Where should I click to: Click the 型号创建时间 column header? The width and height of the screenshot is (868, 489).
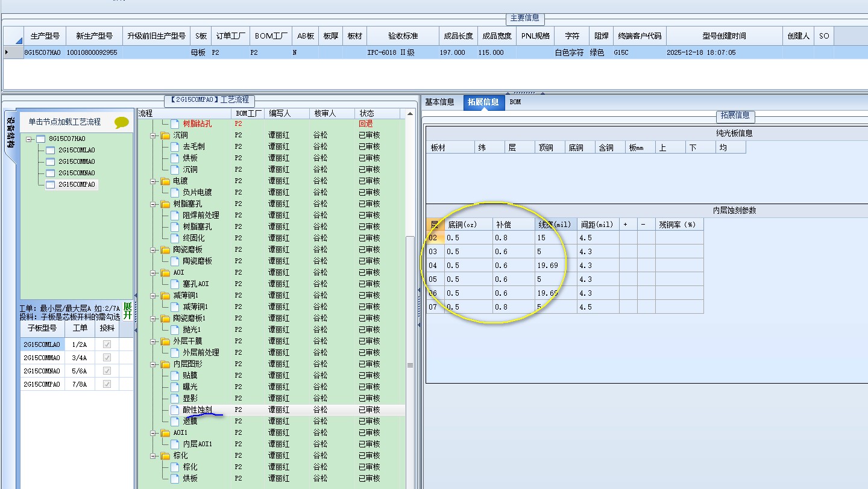point(723,36)
